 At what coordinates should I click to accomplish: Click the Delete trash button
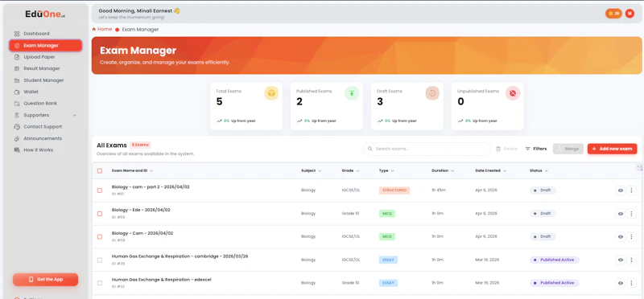tap(506, 149)
